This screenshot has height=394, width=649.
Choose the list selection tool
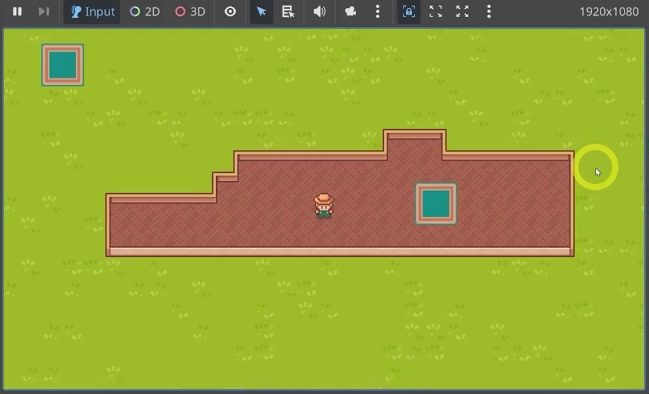[x=288, y=12]
